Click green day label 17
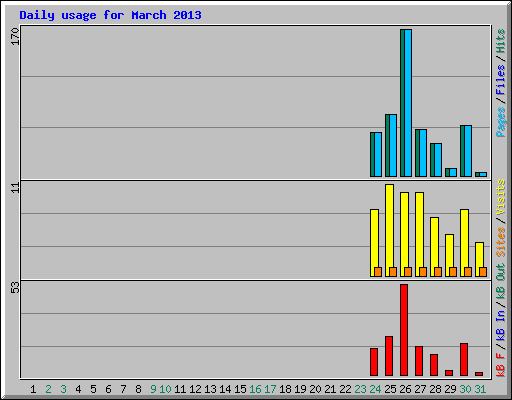Image resolution: width=512 pixels, height=400 pixels. pyautogui.click(x=270, y=389)
